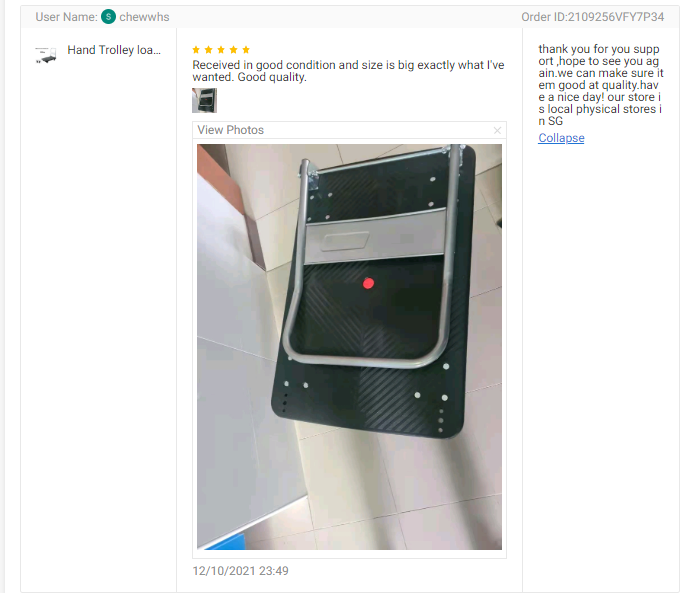Viewport: 695px width, 593px height.
Task: Click the "User Name:" label
Action: pyautogui.click(x=66, y=17)
